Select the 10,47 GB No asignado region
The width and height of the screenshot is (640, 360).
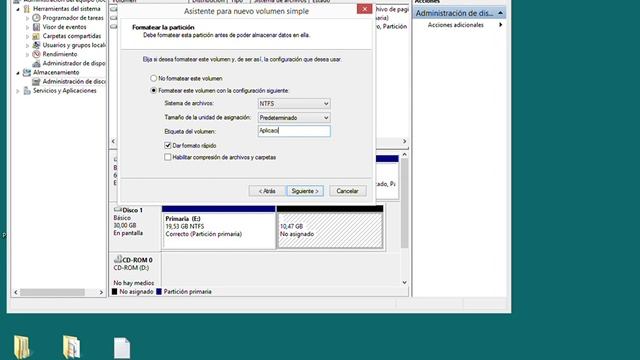click(x=330, y=227)
